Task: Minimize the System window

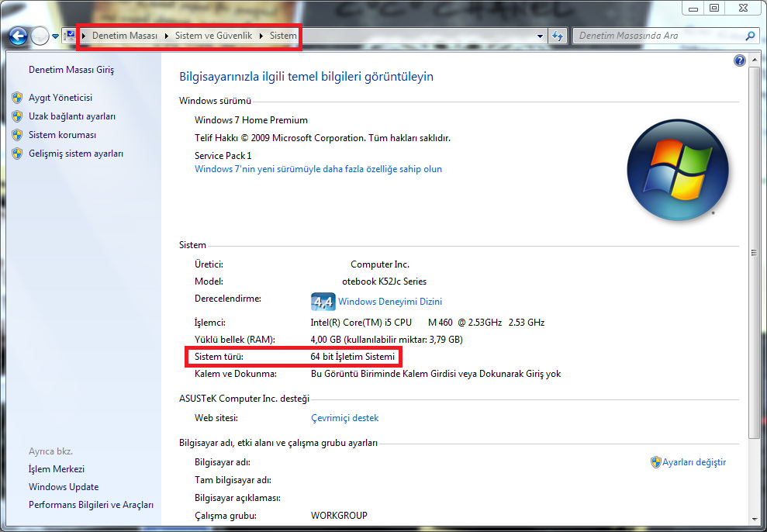Action: (x=693, y=8)
